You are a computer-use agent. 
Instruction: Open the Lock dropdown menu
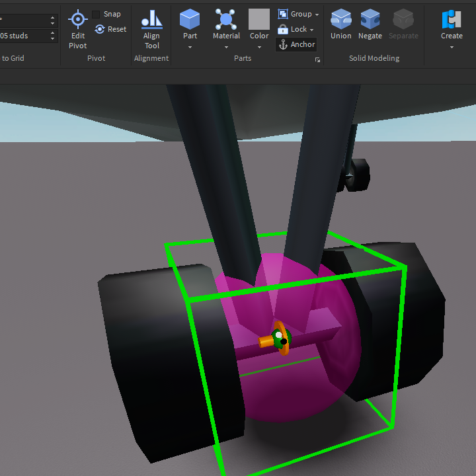(x=311, y=30)
